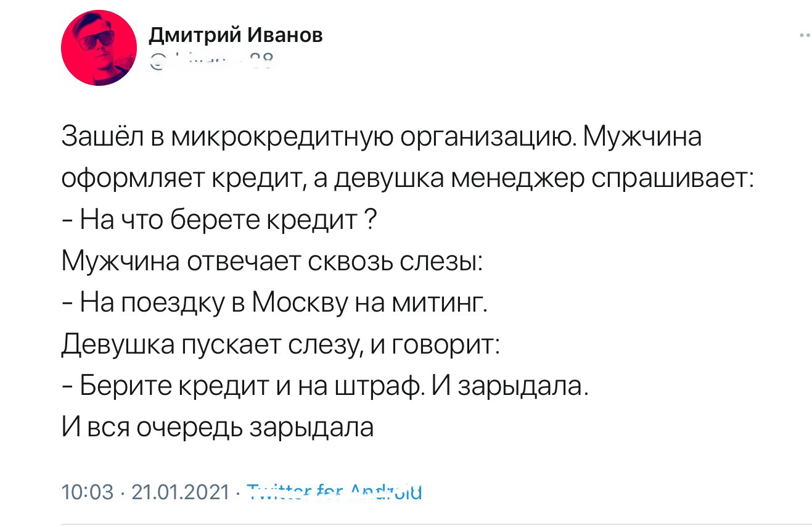Click the 21.01.2021 tweet date
The height and width of the screenshot is (527, 812).
181,492
